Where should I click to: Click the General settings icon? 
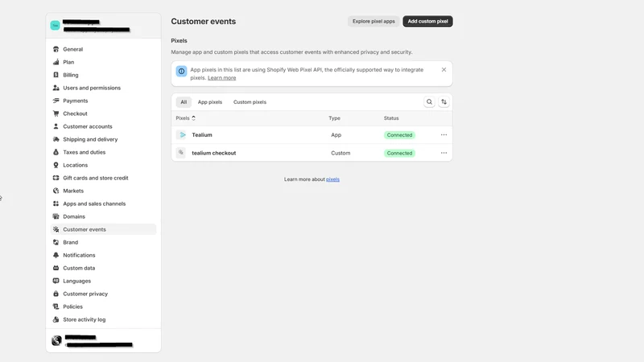point(56,49)
